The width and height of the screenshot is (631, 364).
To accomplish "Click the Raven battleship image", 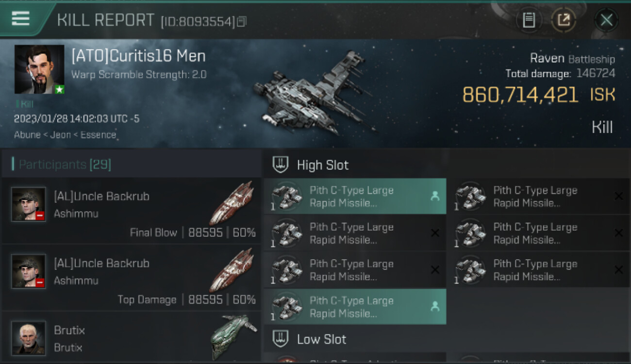I will 314,93.
